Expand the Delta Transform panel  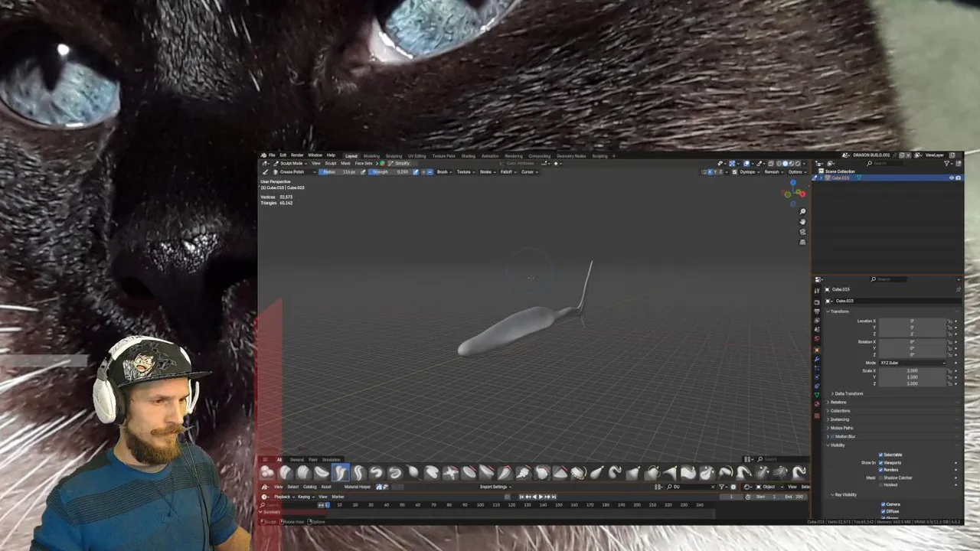848,393
